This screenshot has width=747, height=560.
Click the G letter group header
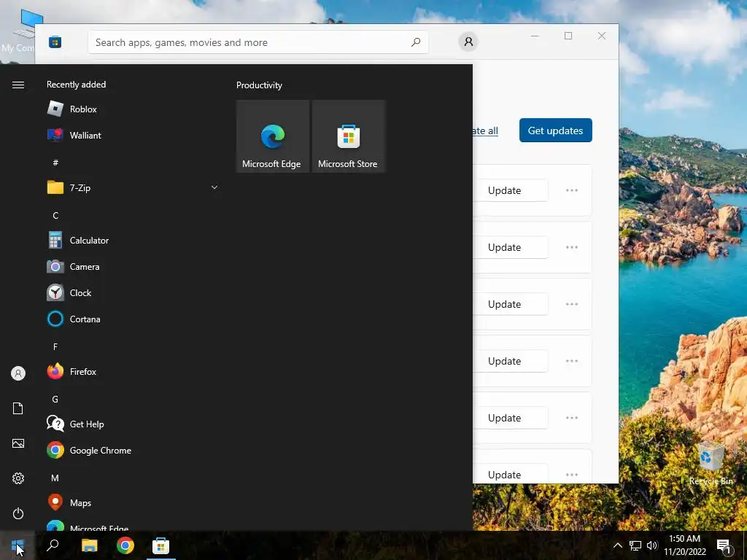click(55, 399)
